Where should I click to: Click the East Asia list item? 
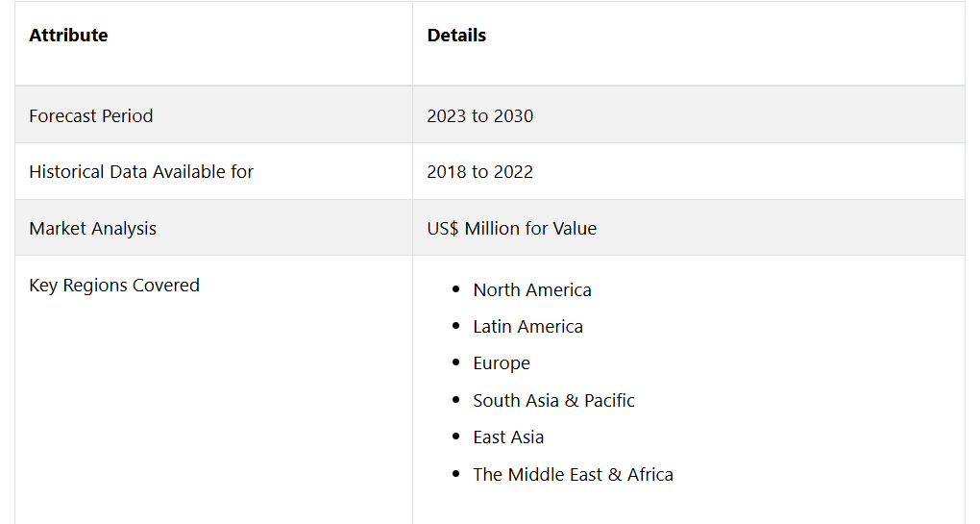[508, 437]
